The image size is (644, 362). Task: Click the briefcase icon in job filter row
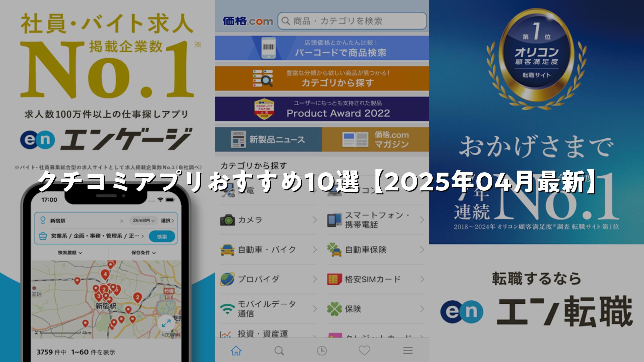[x=43, y=236]
